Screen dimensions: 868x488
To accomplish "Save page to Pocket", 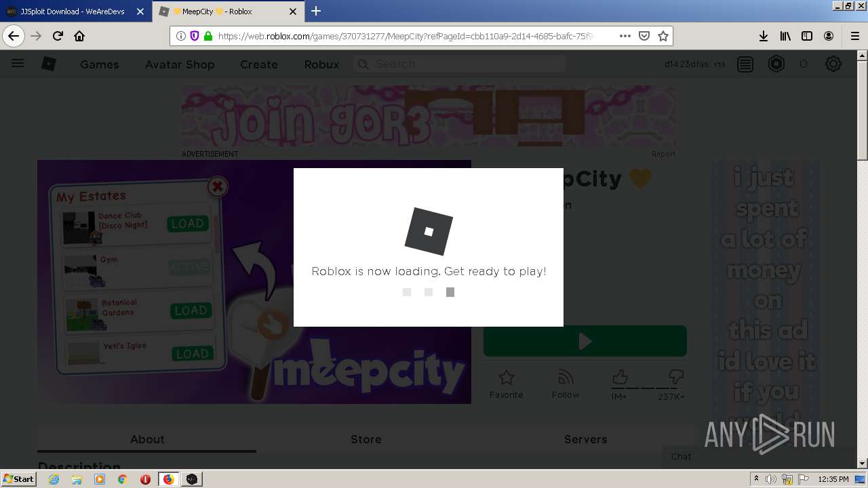I will [644, 36].
